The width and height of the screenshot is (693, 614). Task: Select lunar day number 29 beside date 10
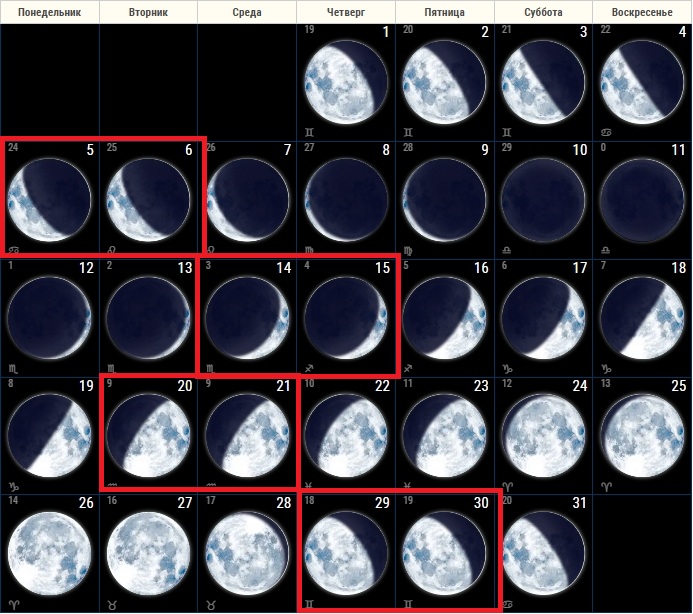[x=506, y=147]
